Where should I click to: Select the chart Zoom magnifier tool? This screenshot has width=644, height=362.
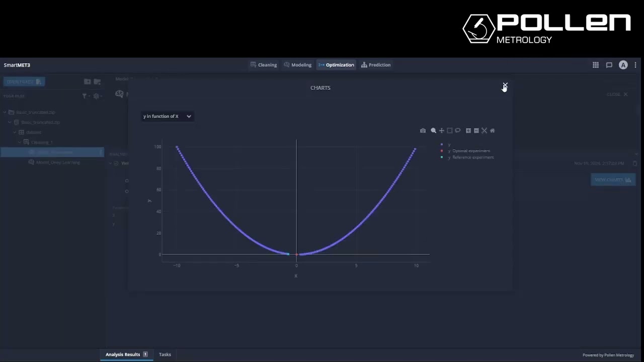433,131
